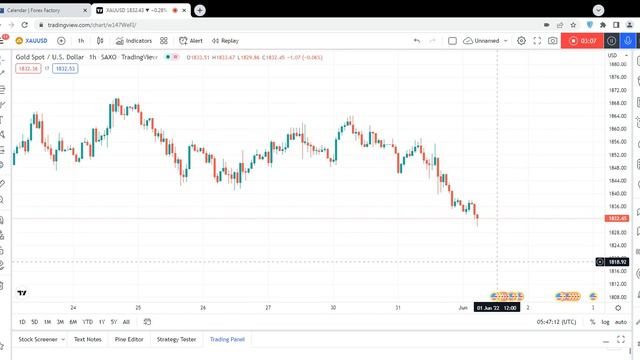
Task: Open the Go to date calendar icon
Action: (147, 322)
